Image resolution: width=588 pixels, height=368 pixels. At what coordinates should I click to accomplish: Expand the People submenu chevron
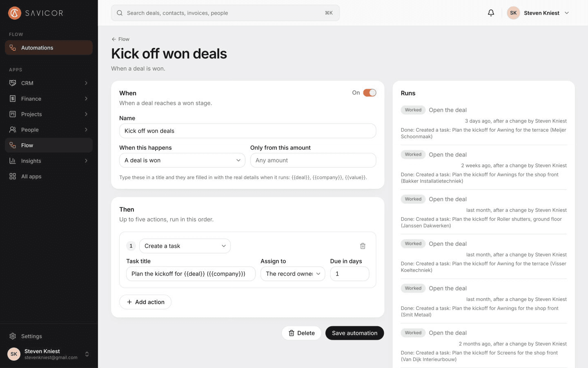pos(86,130)
